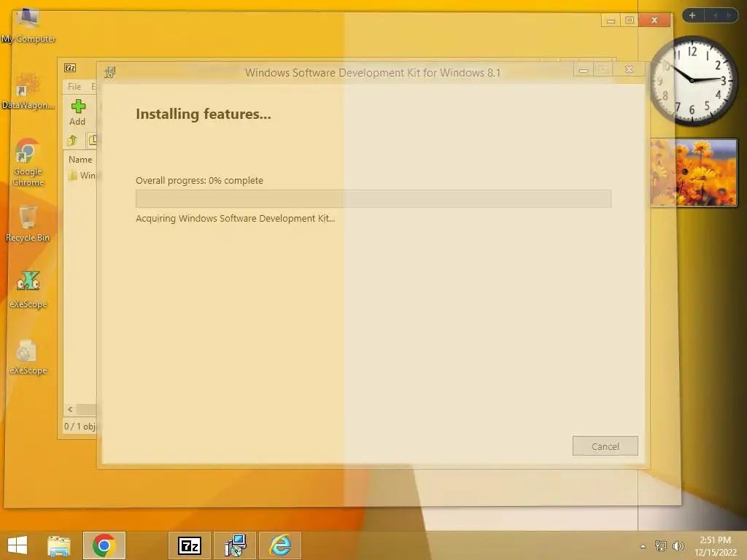Open Google Chrome desktop shortcut
Image resolution: width=747 pixels, height=560 pixels.
pos(28,162)
